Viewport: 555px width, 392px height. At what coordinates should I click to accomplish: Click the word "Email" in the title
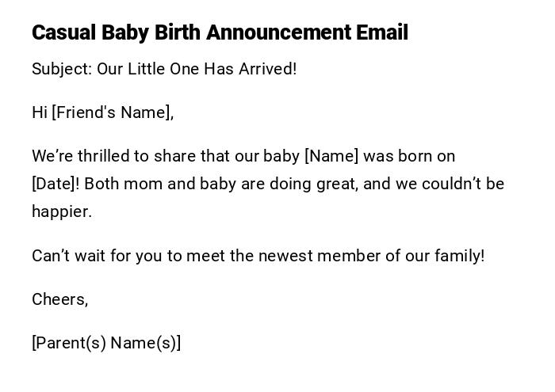[x=382, y=32]
